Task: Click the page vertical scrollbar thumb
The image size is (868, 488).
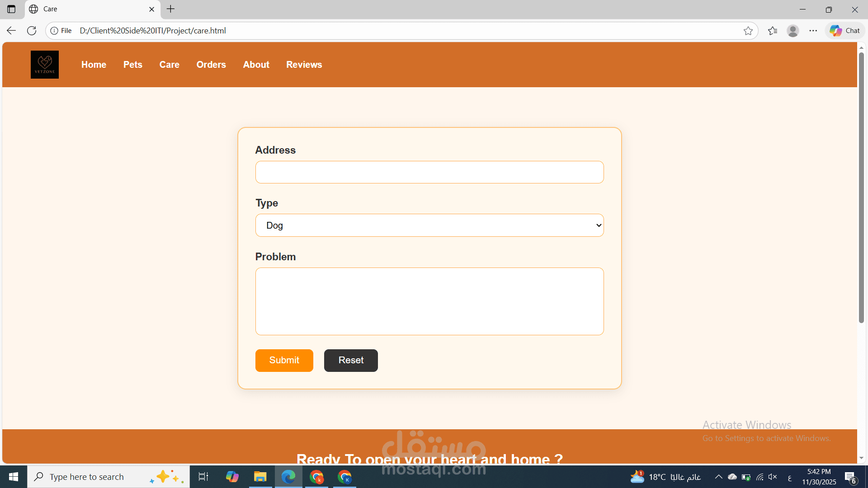Action: [861, 188]
